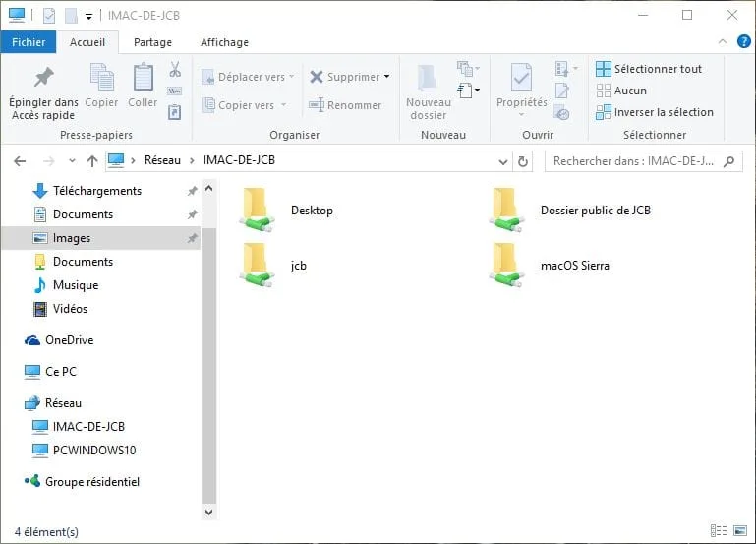Click Sélectionner tout

(x=649, y=69)
